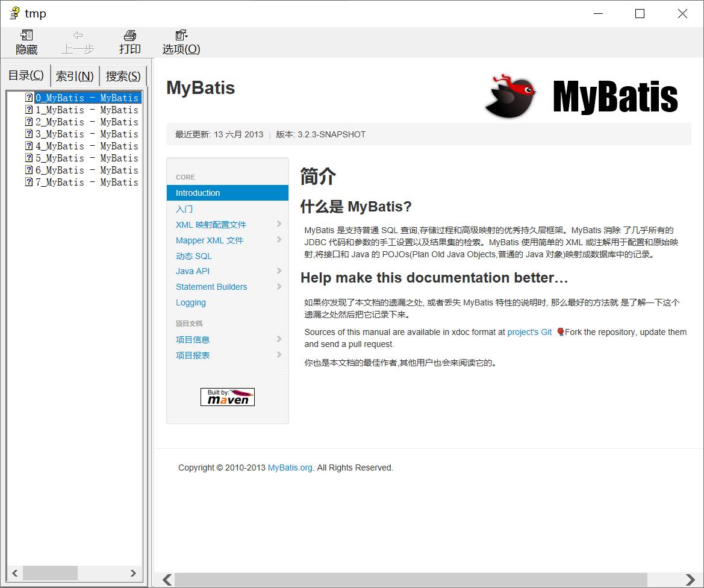Click the content pane scroll-right arrow
This screenshot has width=704, height=588.
pyautogui.click(x=690, y=580)
